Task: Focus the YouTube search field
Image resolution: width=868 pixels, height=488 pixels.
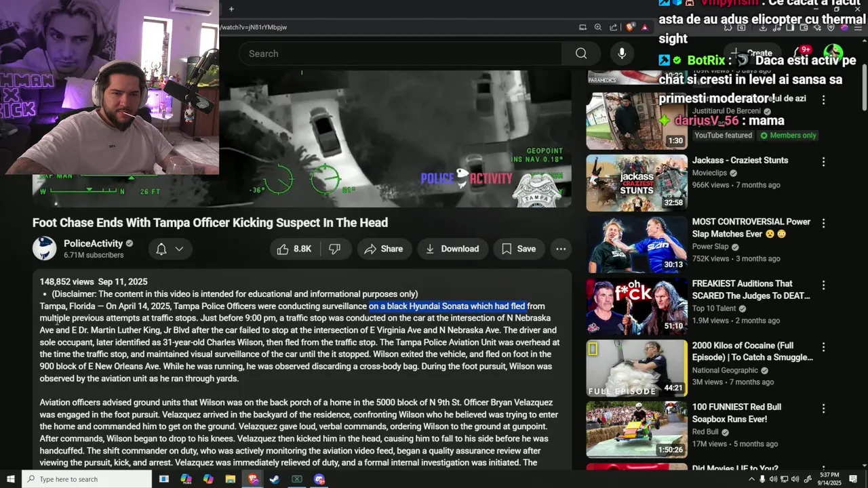Action: tap(400, 54)
